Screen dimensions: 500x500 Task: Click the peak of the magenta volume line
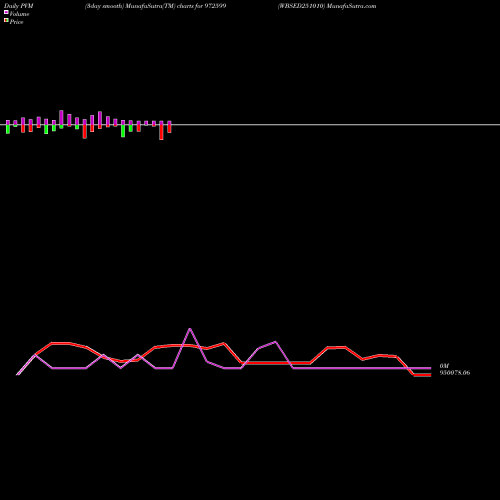point(190,329)
